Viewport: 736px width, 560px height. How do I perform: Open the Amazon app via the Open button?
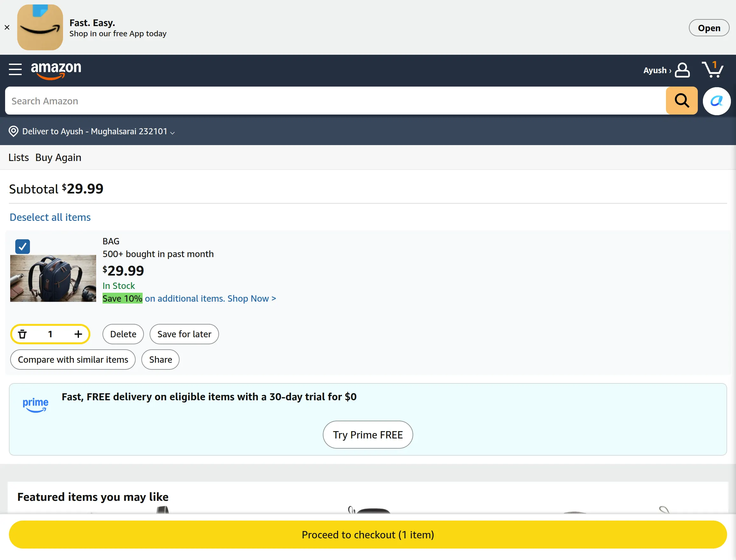(709, 28)
